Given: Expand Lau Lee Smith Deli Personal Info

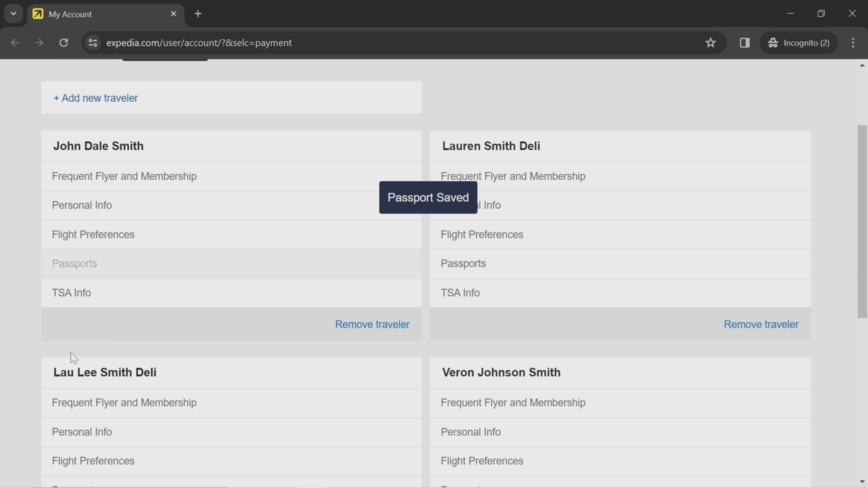Looking at the screenshot, I should 82,431.
